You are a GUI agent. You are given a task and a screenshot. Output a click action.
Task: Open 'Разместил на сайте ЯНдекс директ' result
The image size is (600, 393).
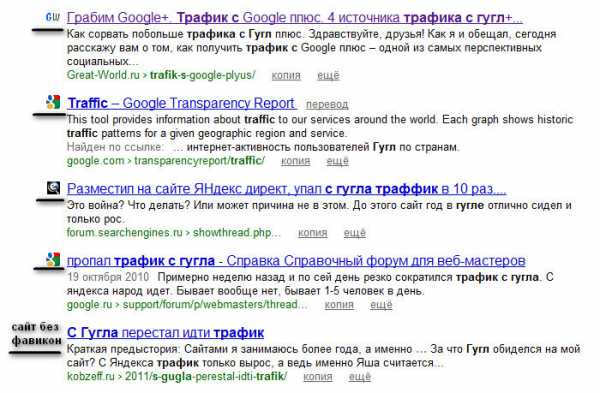(286, 189)
